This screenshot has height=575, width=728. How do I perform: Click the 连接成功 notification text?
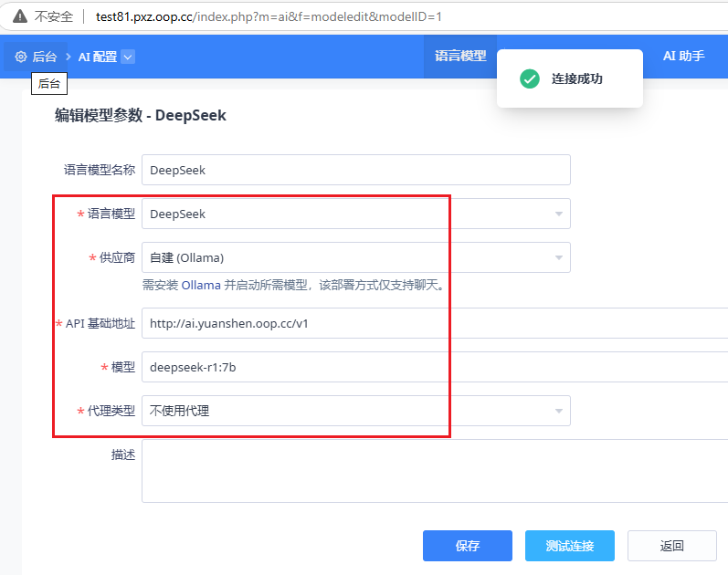coord(577,78)
